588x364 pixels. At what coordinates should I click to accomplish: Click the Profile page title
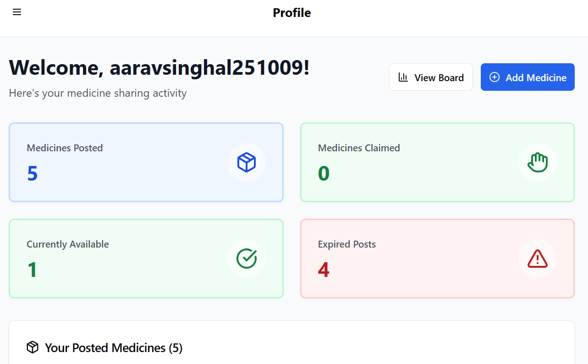292,13
